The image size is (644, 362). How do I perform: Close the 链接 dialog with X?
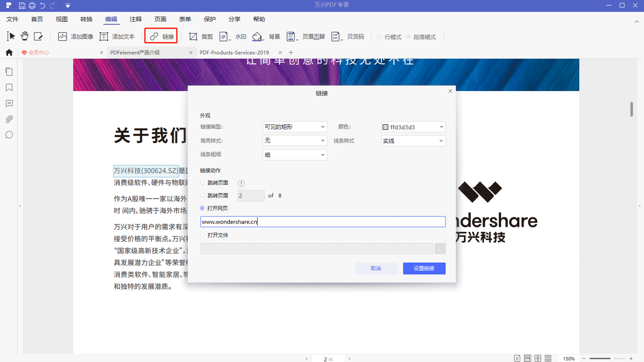[x=450, y=91]
